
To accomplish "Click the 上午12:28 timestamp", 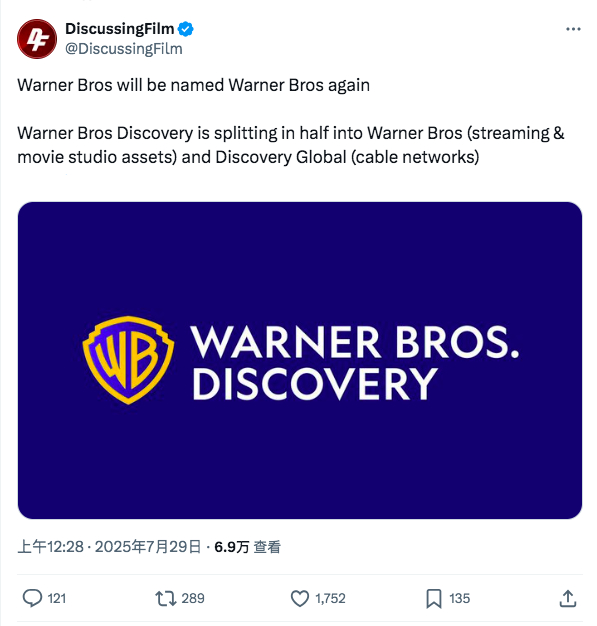I will tap(51, 547).
